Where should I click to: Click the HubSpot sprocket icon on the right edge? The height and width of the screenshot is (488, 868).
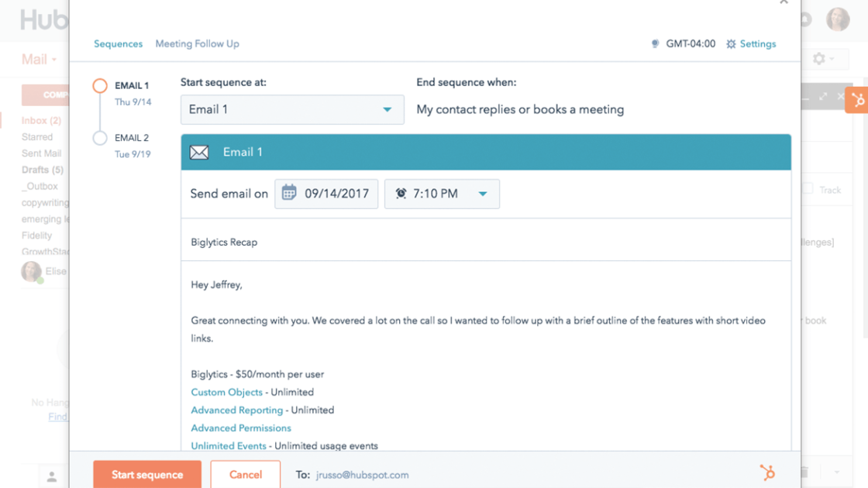[858, 99]
